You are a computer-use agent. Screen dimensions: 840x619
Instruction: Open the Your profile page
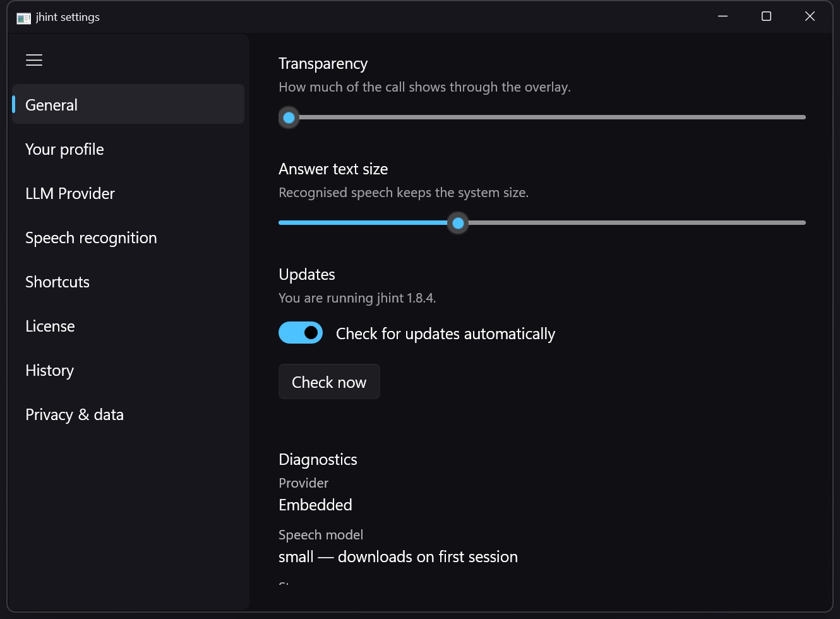coord(128,149)
